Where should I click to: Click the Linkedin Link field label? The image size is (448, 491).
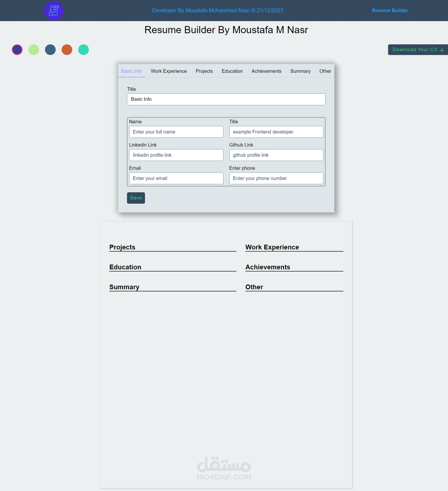pyautogui.click(x=143, y=145)
